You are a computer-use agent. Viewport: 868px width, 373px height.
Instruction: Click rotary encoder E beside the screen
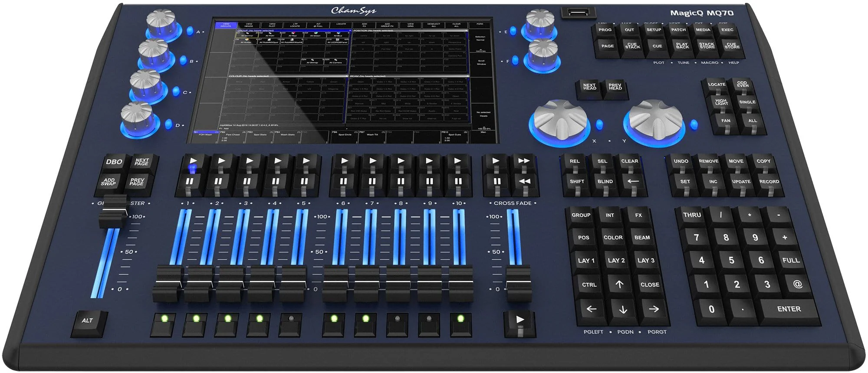pos(540,23)
